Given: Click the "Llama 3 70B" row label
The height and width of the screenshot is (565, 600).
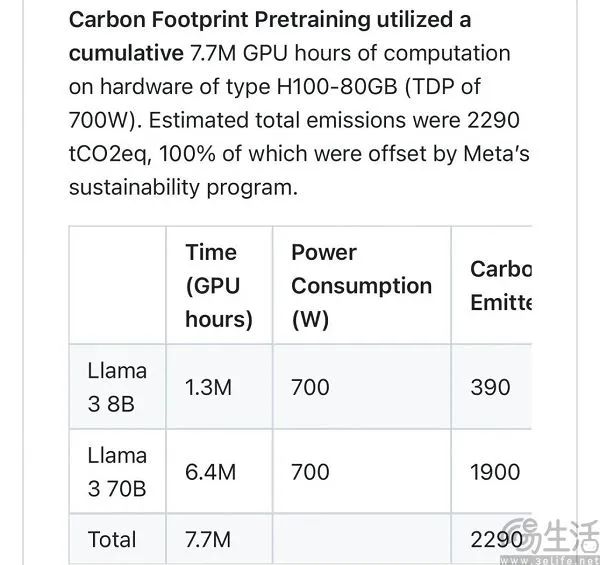Looking at the screenshot, I should 117,472.
